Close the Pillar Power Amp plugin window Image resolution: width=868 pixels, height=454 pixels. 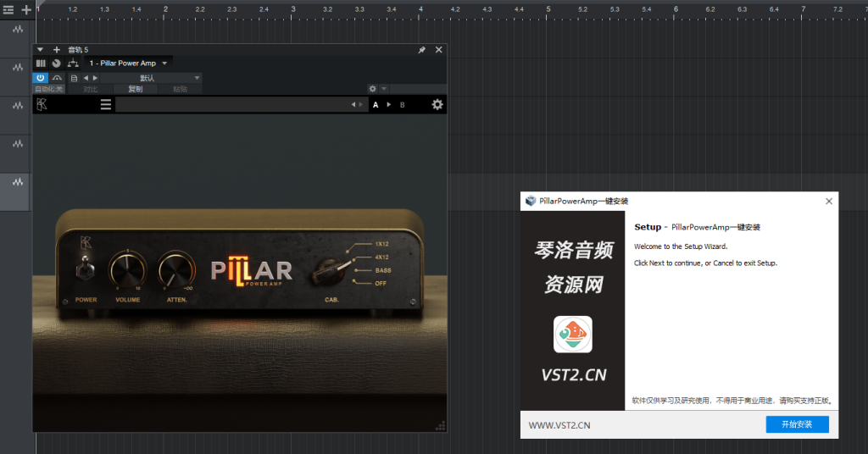pyautogui.click(x=438, y=50)
